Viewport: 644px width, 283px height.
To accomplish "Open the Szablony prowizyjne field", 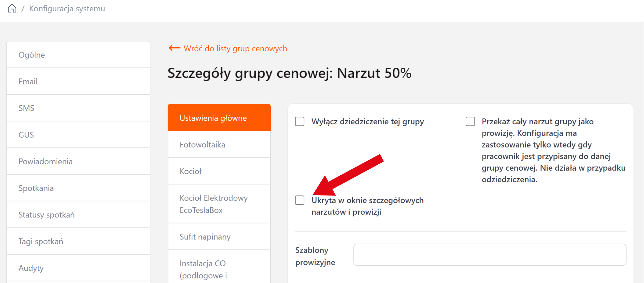I will point(490,255).
